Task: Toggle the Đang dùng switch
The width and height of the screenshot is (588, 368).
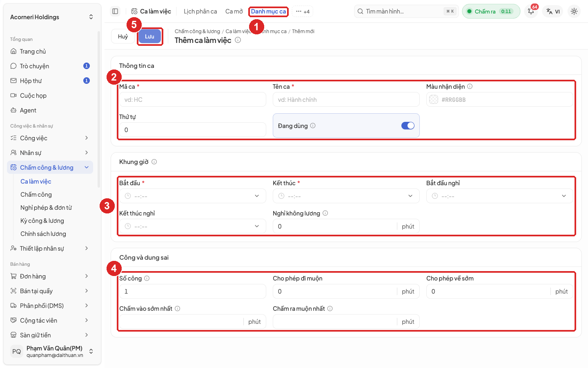Action: pos(408,126)
